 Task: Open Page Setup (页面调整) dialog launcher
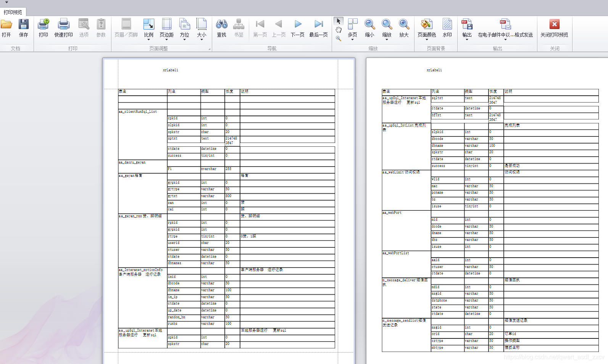click(209, 49)
